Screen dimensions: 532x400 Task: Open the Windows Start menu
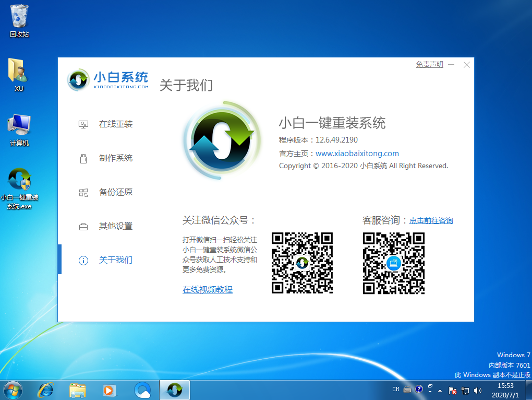(x=13, y=390)
